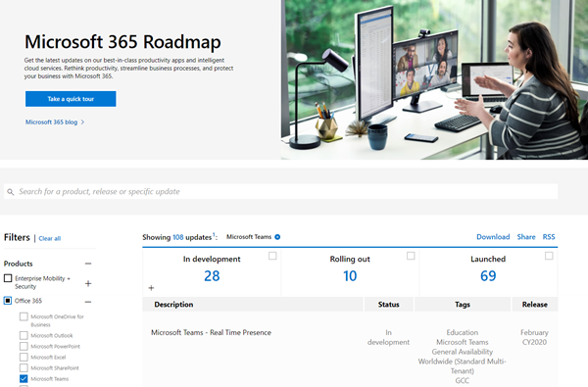This screenshot has width=588, height=387.
Task: Click the Release column header
Action: pos(535,305)
